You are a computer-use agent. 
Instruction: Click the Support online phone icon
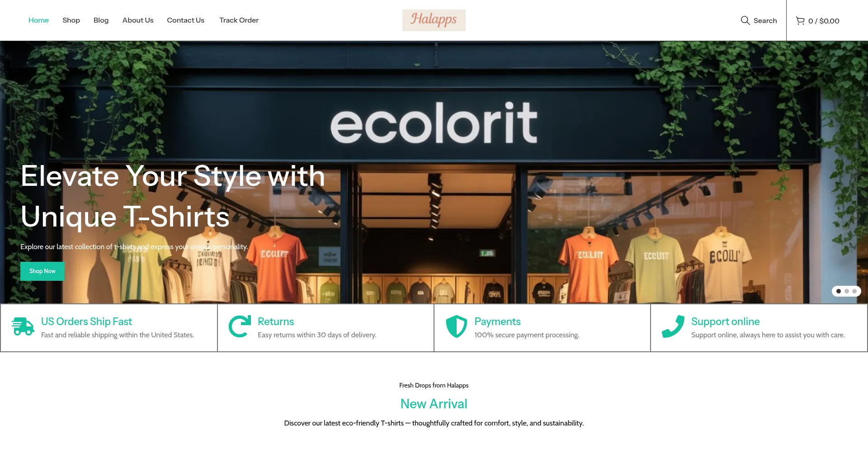point(673,326)
